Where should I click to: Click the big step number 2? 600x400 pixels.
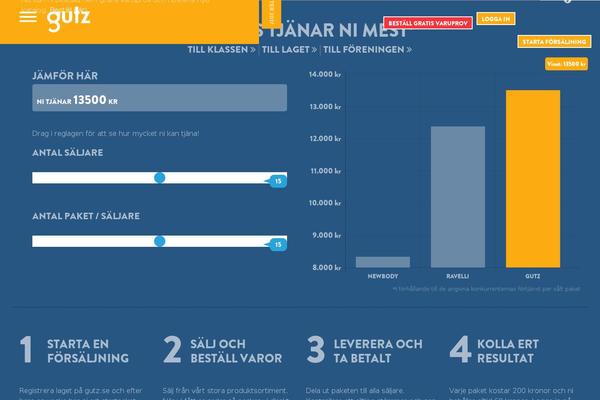(x=172, y=349)
